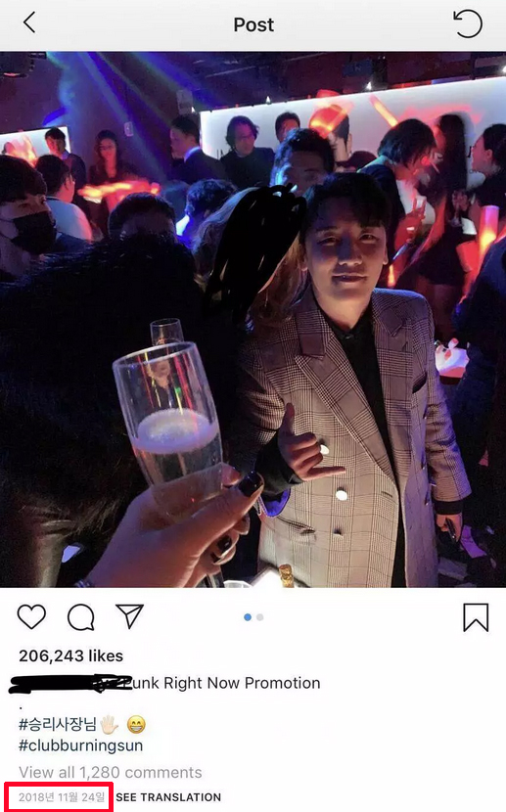Screen dimensions: 506x812
Task: Open the #clubburningsun hashtag
Action: [81, 745]
